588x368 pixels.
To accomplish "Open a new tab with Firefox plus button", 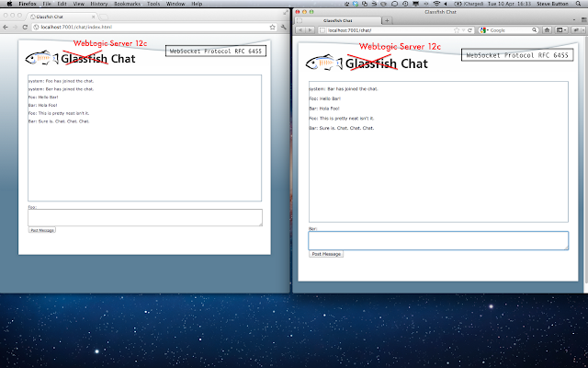I will 387,20.
